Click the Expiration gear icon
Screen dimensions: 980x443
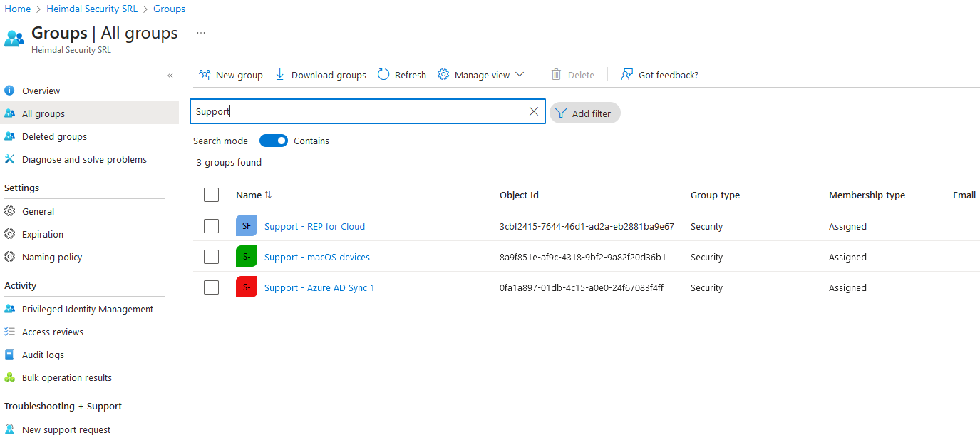(9, 234)
